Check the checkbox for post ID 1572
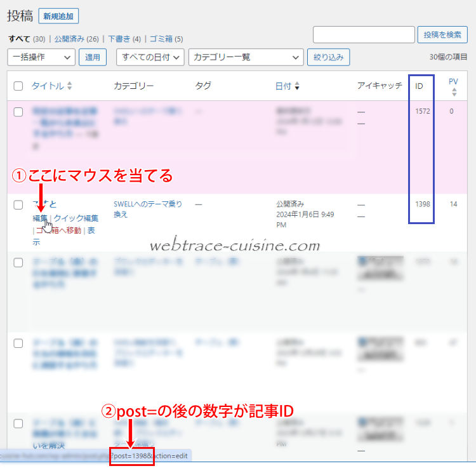This screenshot has width=476, height=473. [18, 112]
